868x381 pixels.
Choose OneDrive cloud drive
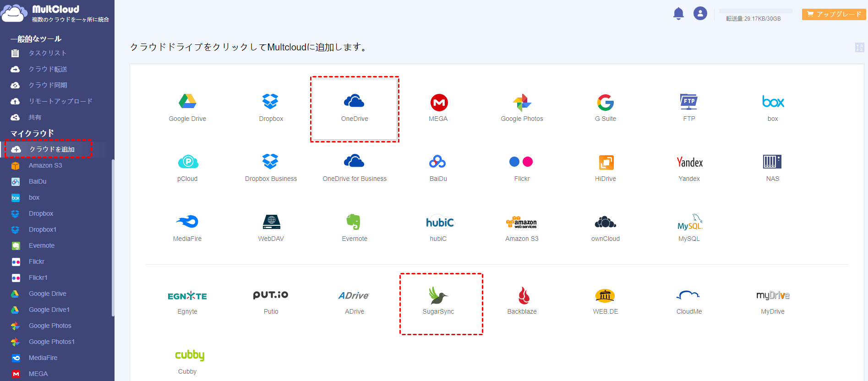[355, 109]
